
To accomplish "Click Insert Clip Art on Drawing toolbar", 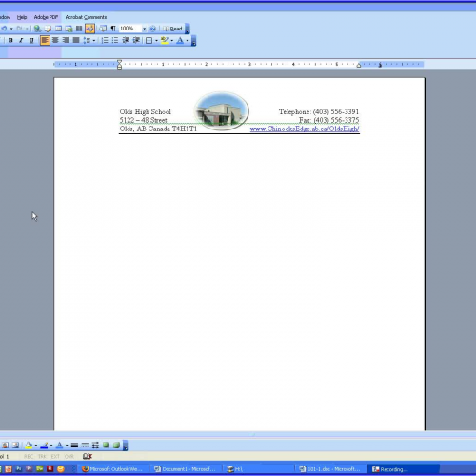I will coord(5,446).
